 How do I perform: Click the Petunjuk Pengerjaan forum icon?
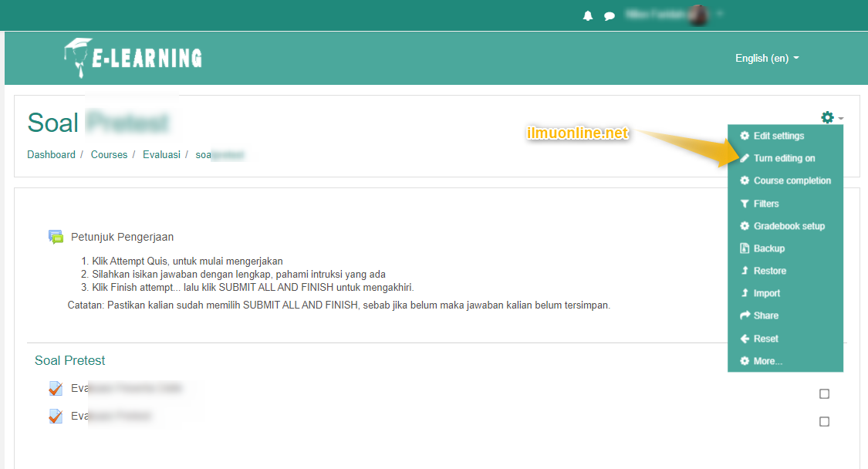coord(56,237)
